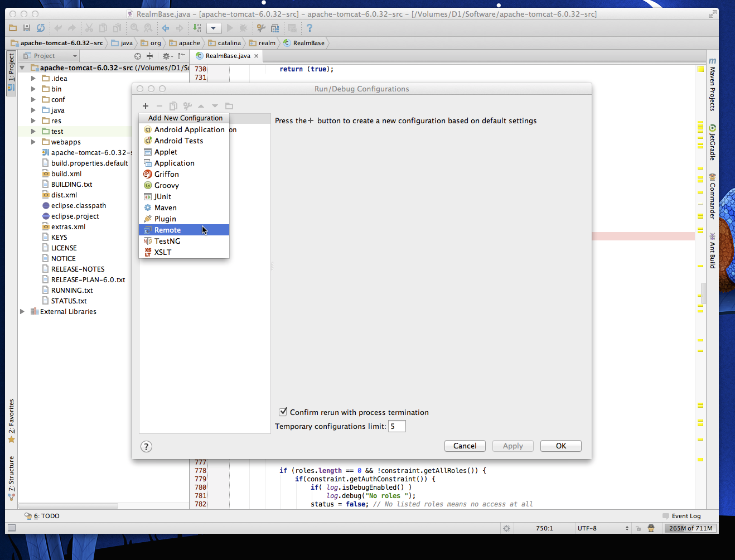Click 750:1 cursor position in status bar
735x560 pixels.
(x=544, y=528)
